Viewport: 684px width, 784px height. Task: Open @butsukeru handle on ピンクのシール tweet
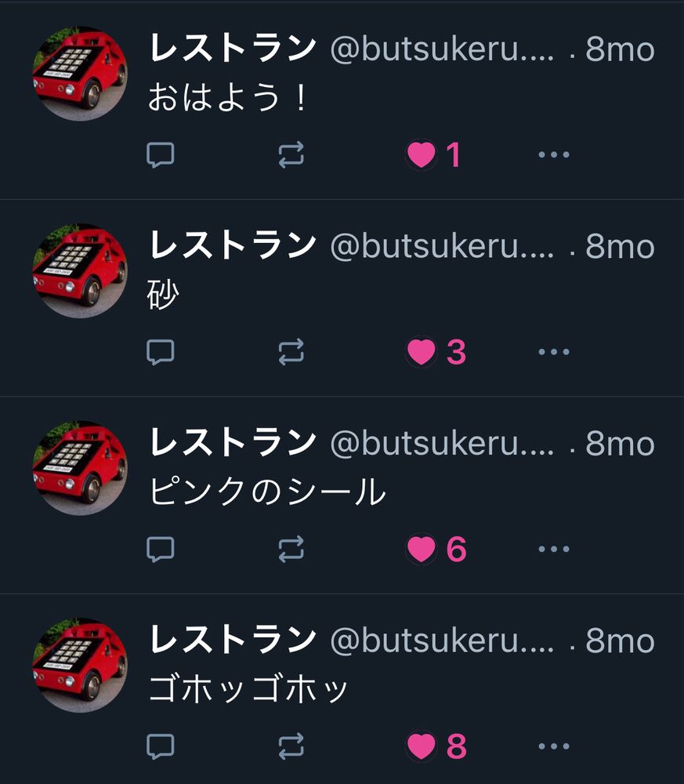tap(442, 443)
